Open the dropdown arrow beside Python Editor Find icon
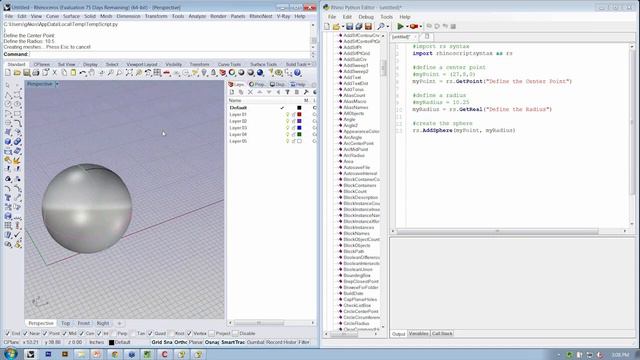640x360 pixels. [387, 27]
